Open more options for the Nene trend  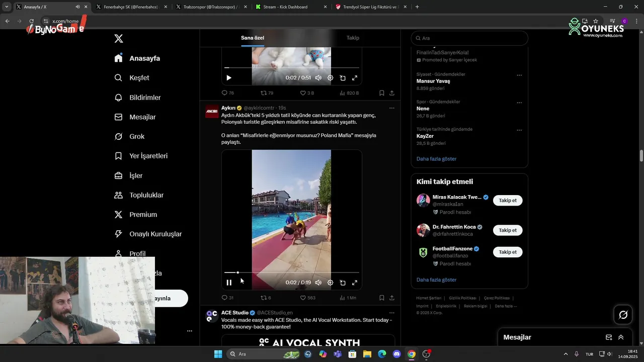(x=519, y=103)
